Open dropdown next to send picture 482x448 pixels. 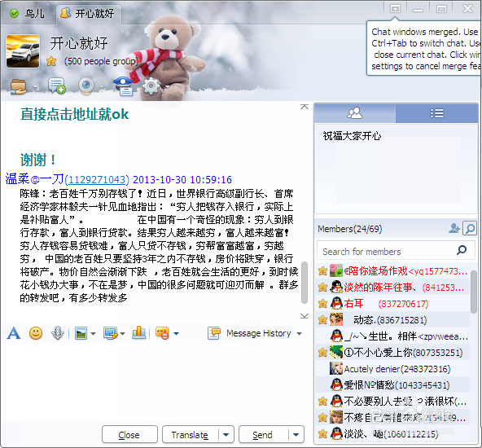point(93,334)
